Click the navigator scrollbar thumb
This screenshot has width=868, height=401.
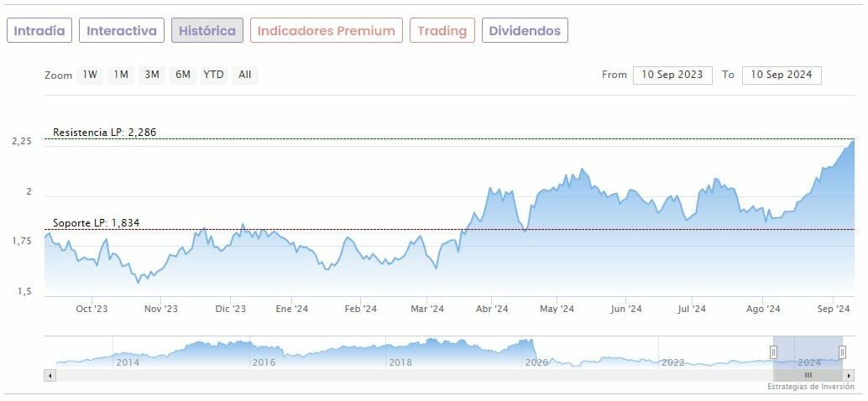pos(808,375)
